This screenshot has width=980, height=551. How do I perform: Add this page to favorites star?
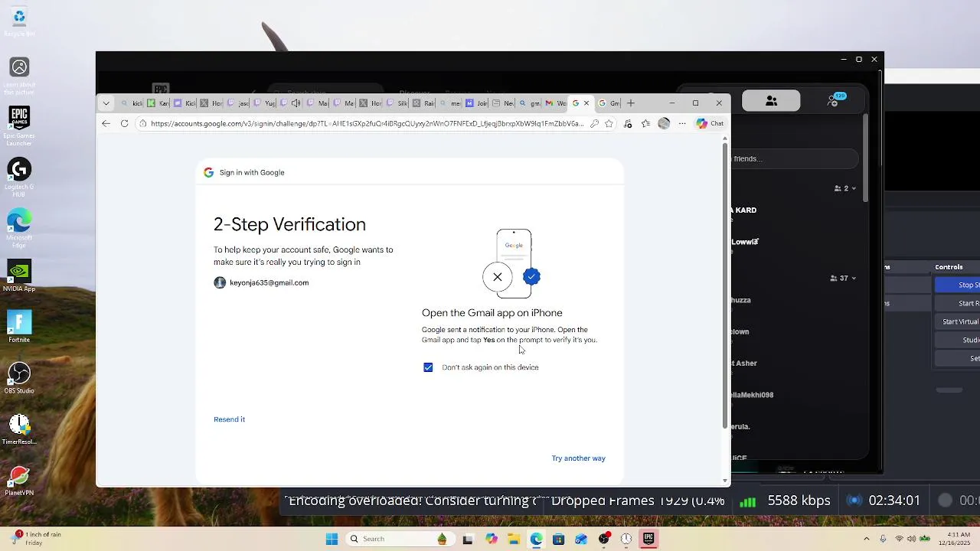(609, 123)
